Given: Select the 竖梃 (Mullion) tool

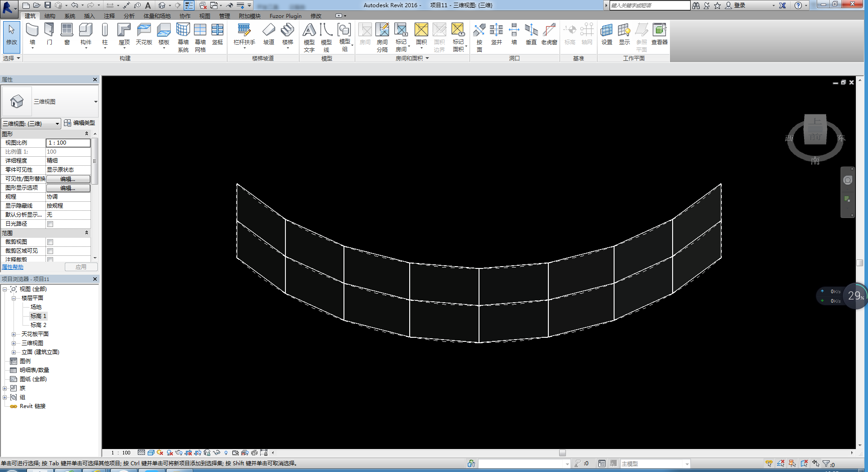Looking at the screenshot, I should click(217, 34).
